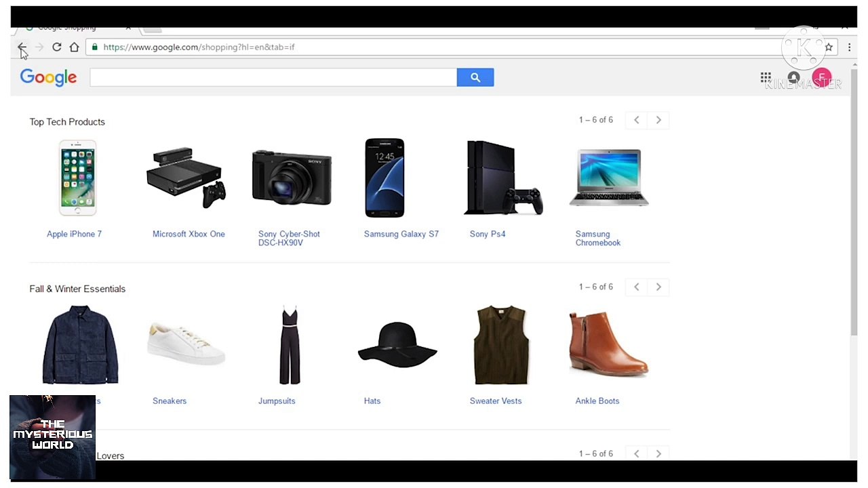Screen dimensions: 868x488
Task: Open Google notifications bell icon
Action: [x=793, y=77]
